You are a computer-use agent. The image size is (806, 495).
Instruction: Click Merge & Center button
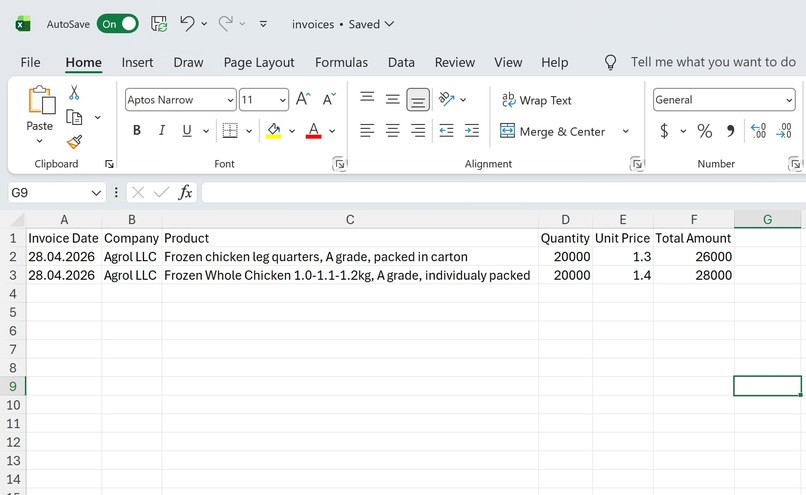553,132
